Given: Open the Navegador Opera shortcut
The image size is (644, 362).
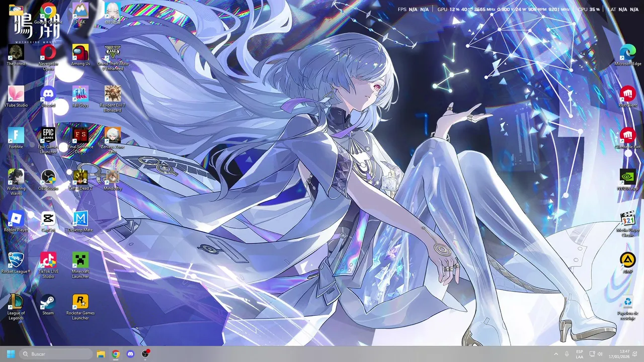Looking at the screenshot, I should tap(48, 57).
